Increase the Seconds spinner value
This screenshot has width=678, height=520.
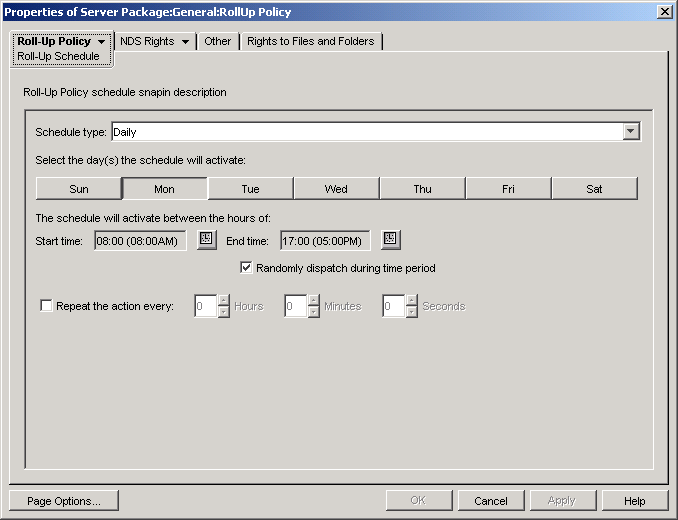click(x=412, y=300)
